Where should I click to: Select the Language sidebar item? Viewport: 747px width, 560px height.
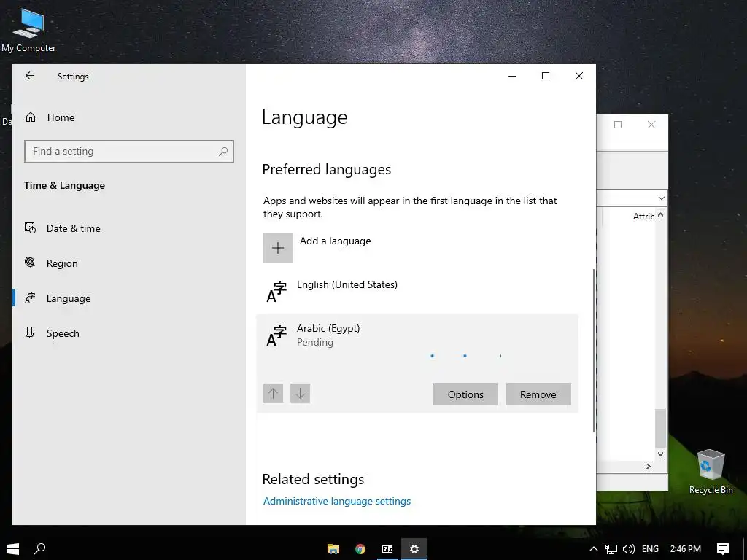(68, 298)
